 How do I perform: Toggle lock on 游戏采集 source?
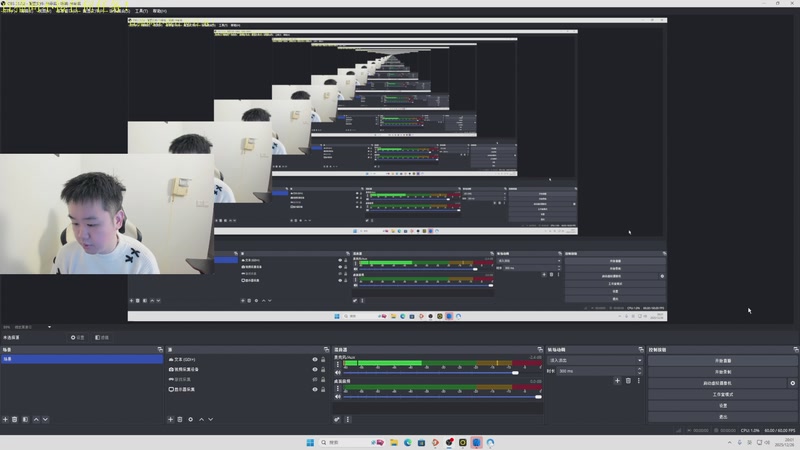tap(323, 380)
